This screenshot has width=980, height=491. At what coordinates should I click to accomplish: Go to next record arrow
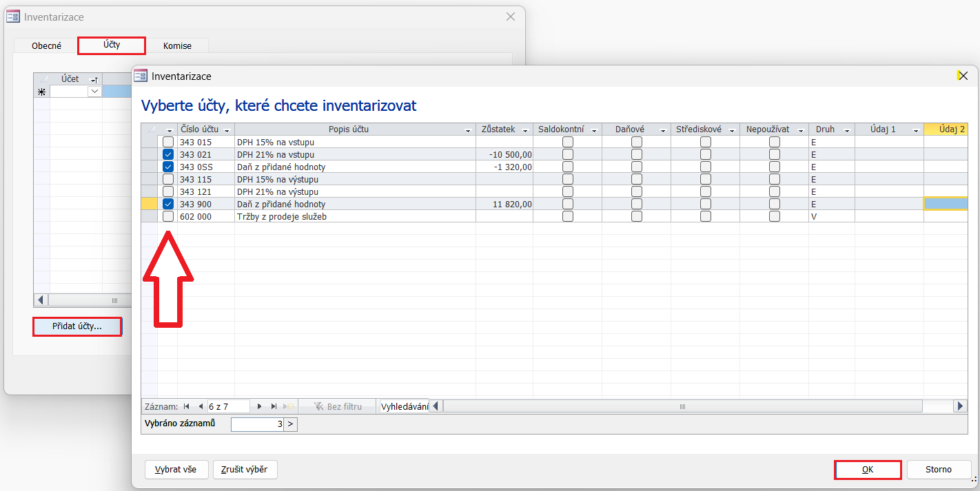tap(260, 407)
